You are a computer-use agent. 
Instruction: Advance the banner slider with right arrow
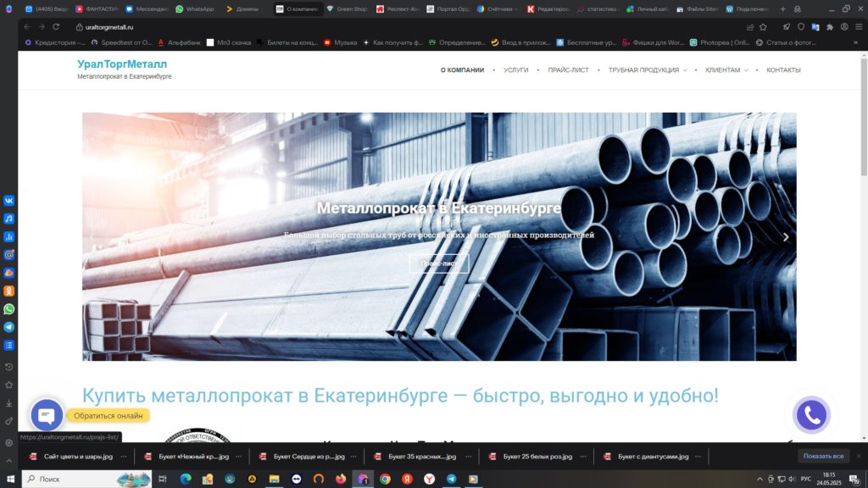click(x=786, y=237)
